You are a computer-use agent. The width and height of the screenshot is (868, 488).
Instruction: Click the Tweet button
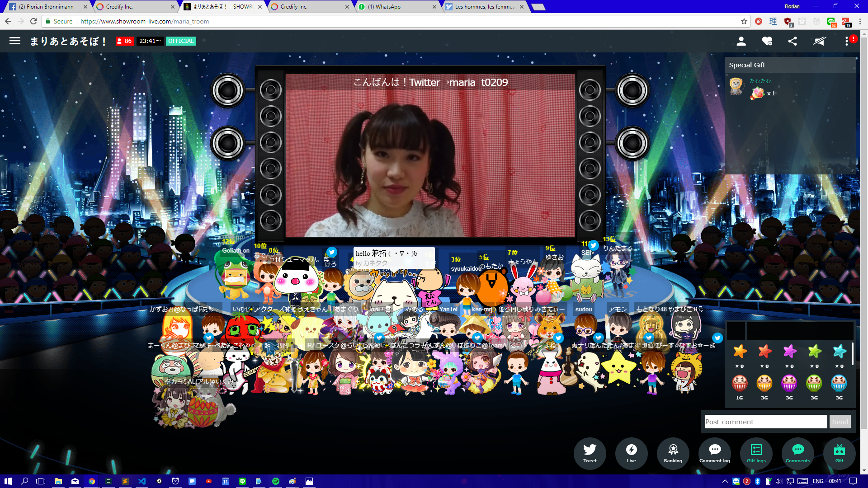590,453
